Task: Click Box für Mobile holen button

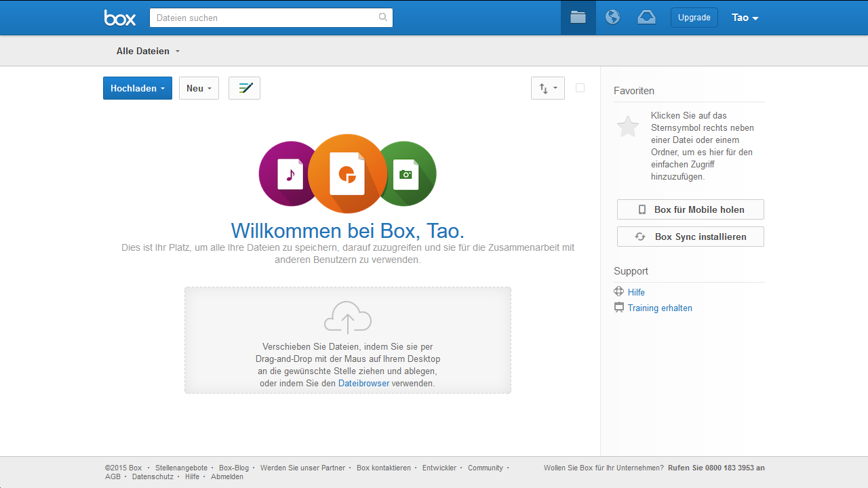Action: [690, 209]
